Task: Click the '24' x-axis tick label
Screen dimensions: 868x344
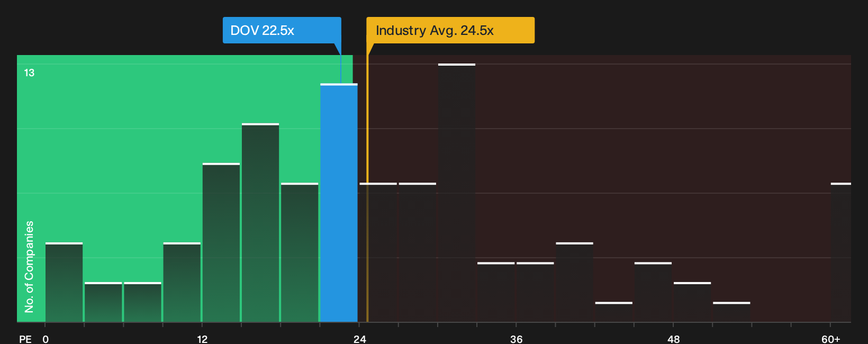Action: tap(360, 339)
